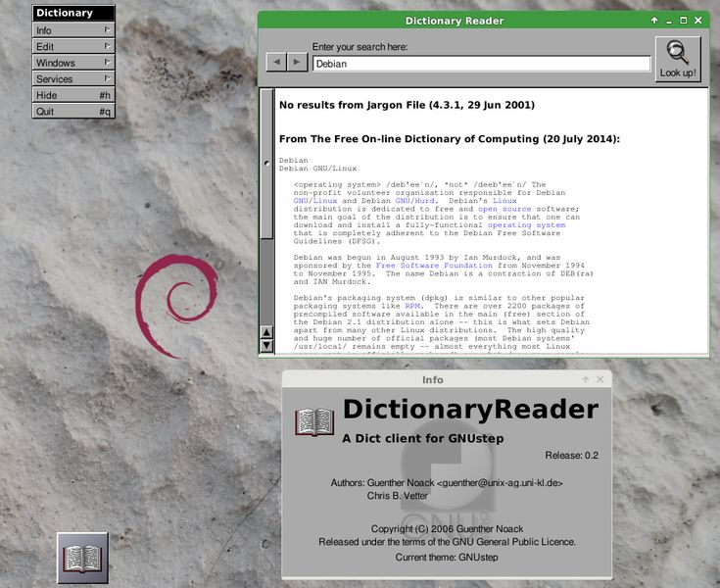Image resolution: width=720 pixels, height=588 pixels.
Task: Click the DictionaryReader app icon on desktop
Action: 82,559
